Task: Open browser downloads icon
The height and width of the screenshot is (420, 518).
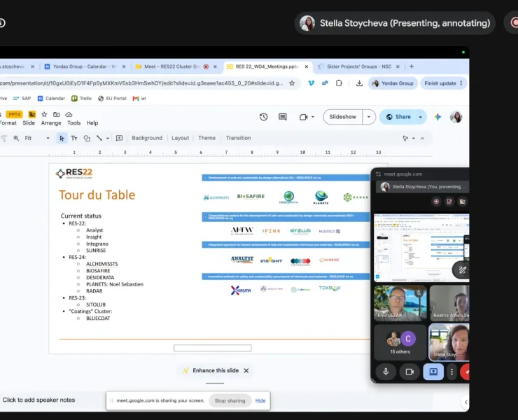Action: pyautogui.click(x=359, y=83)
